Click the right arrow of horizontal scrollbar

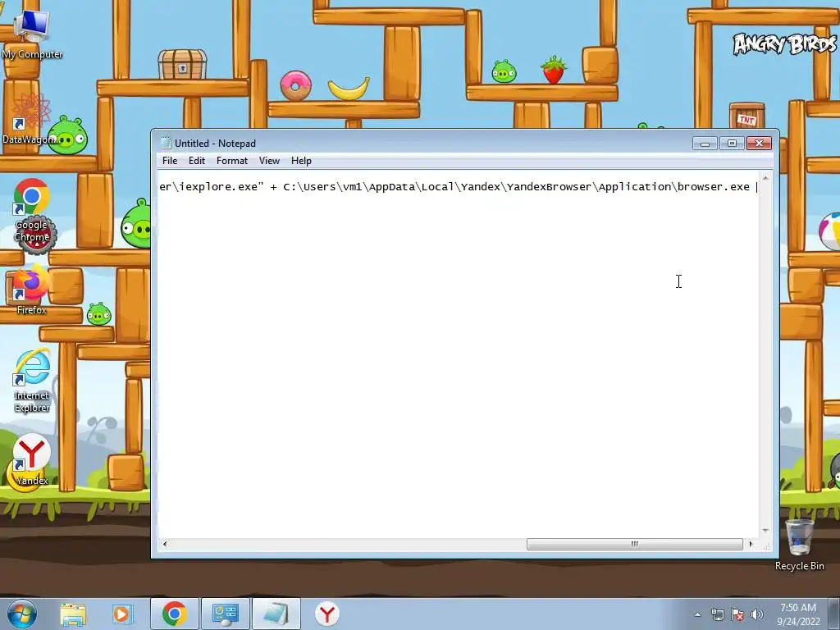tap(751, 545)
